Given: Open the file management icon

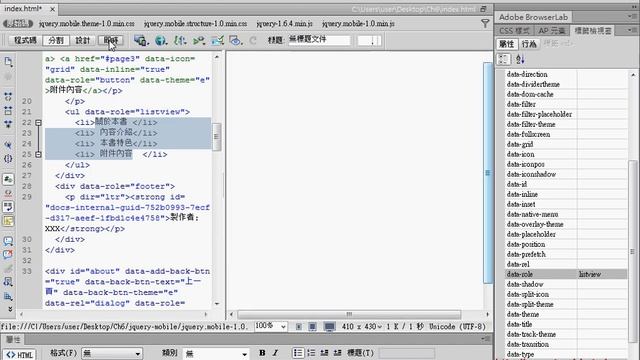Looking at the screenshot, I should click(180, 40).
